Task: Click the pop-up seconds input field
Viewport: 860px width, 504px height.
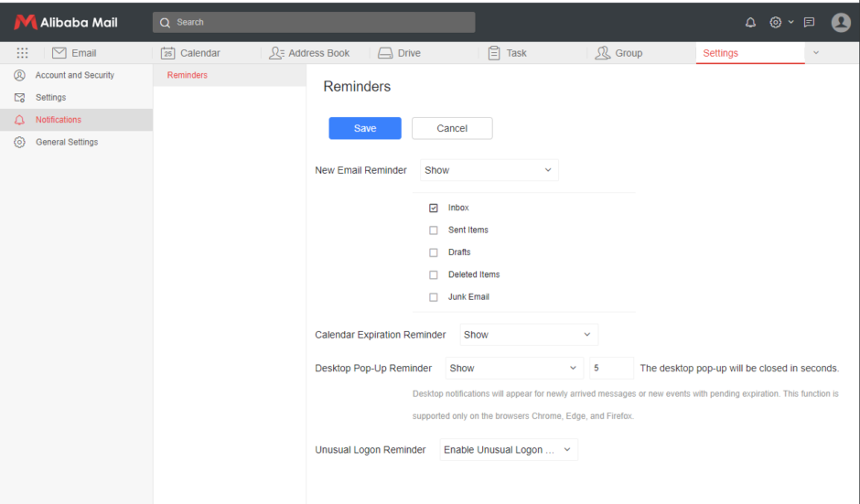Action: 611,368
